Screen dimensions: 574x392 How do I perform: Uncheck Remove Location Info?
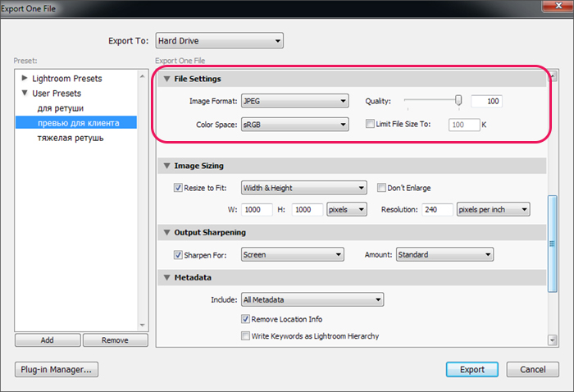tap(245, 319)
